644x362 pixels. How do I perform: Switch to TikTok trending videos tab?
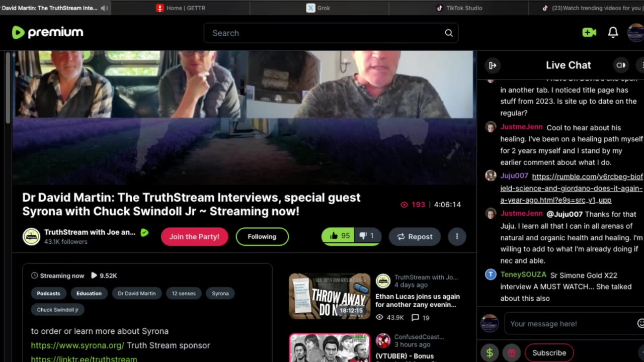point(586,8)
